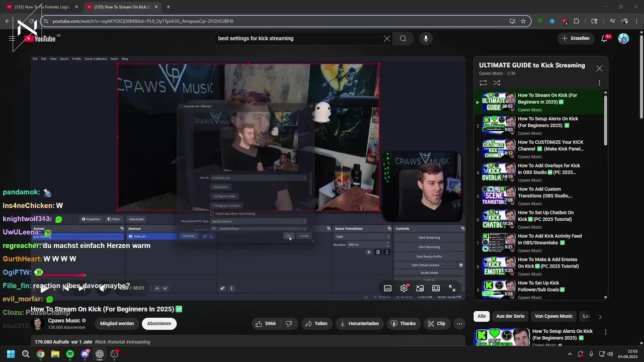644x362 pixels.
Task: Open Chrome extensions puzzle icon
Action: [x=577, y=21]
